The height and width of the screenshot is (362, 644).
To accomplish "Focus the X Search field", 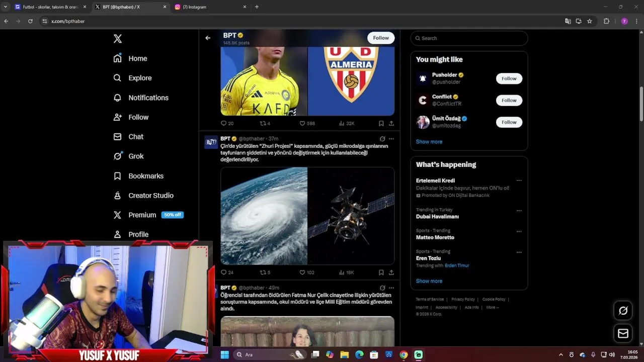I will 469,38.
